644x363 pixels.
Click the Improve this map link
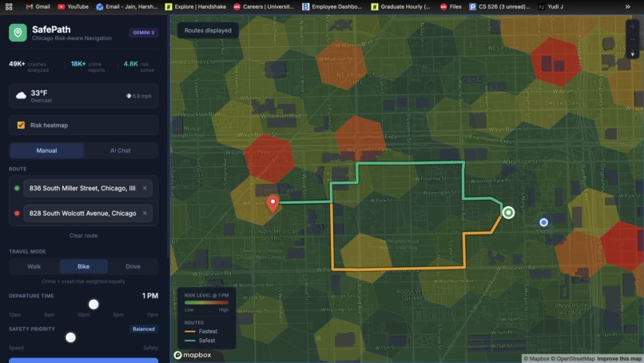[619, 358]
